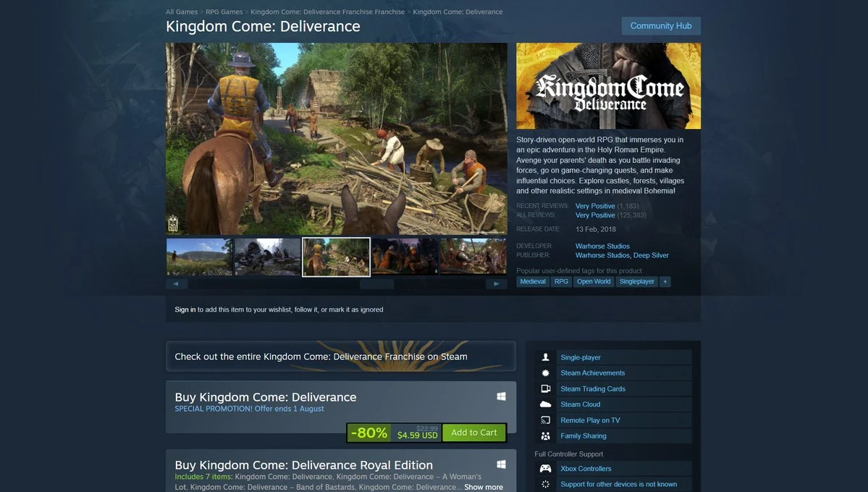Click the 'Full Controller Support' label
Viewport: 868px width, 492px height.
click(x=568, y=454)
